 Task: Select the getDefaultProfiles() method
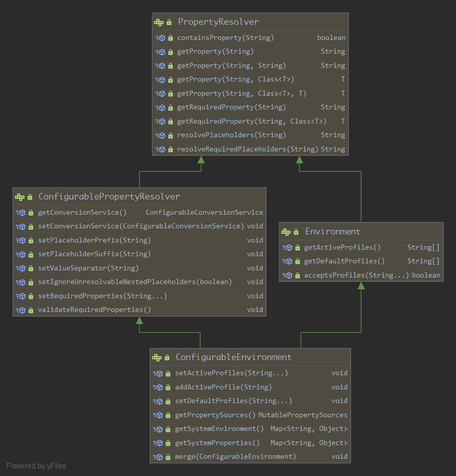click(x=344, y=261)
